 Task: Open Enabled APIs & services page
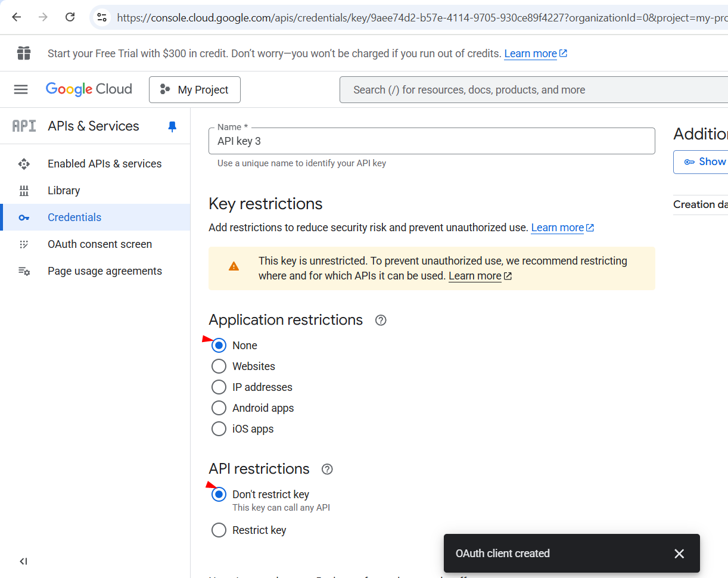tap(104, 164)
